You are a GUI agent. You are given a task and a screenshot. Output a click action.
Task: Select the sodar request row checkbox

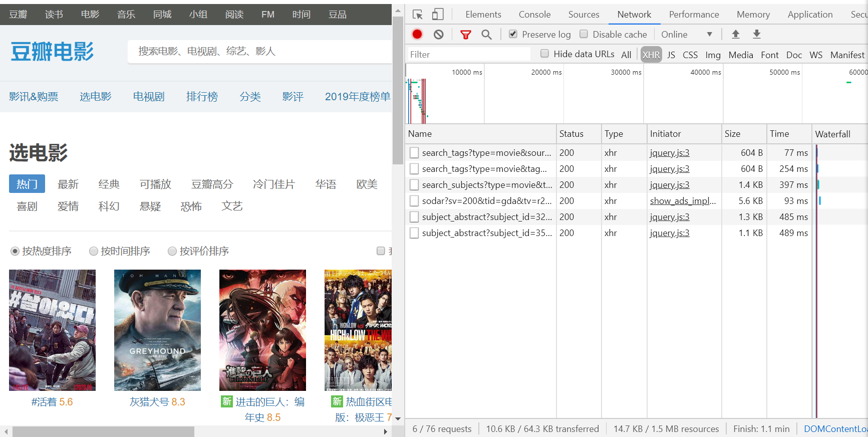click(414, 201)
